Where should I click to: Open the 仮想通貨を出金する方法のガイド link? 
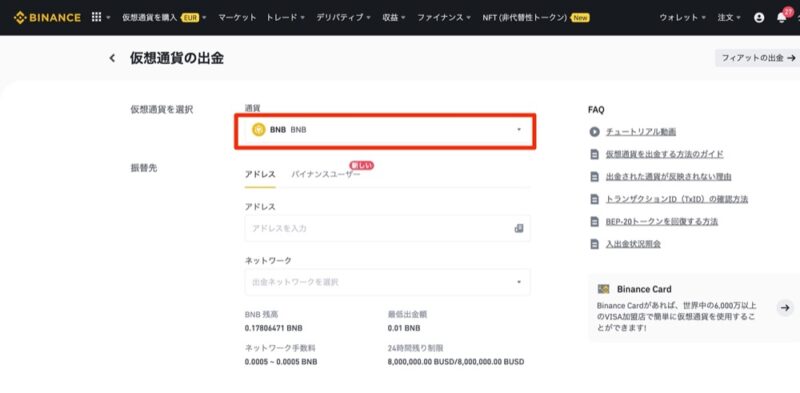664,154
